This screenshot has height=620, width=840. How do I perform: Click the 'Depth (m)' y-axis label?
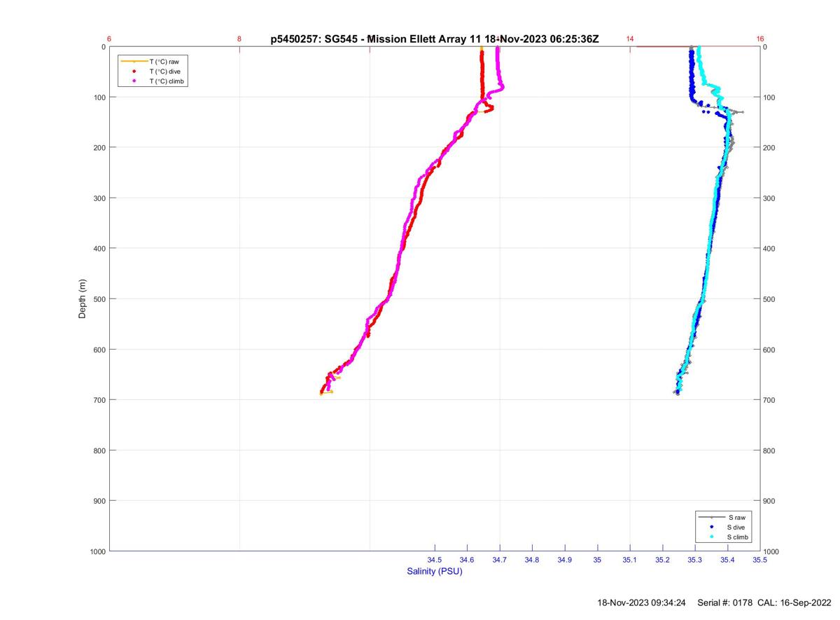pos(82,299)
